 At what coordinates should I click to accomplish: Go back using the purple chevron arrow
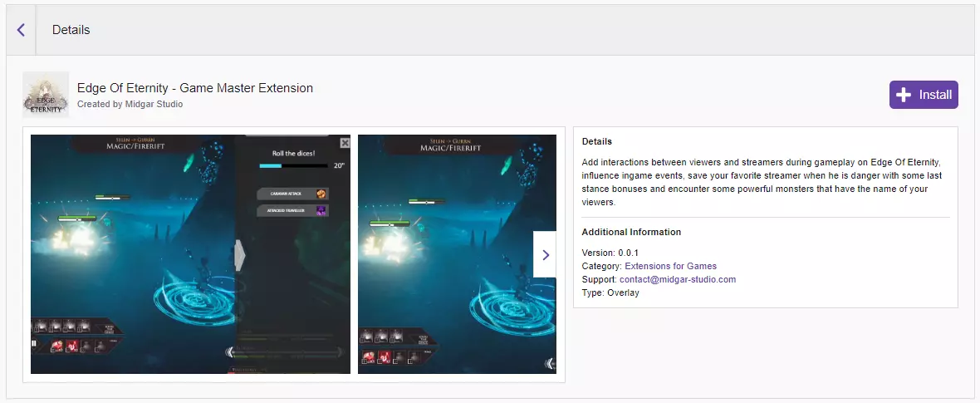(22, 30)
